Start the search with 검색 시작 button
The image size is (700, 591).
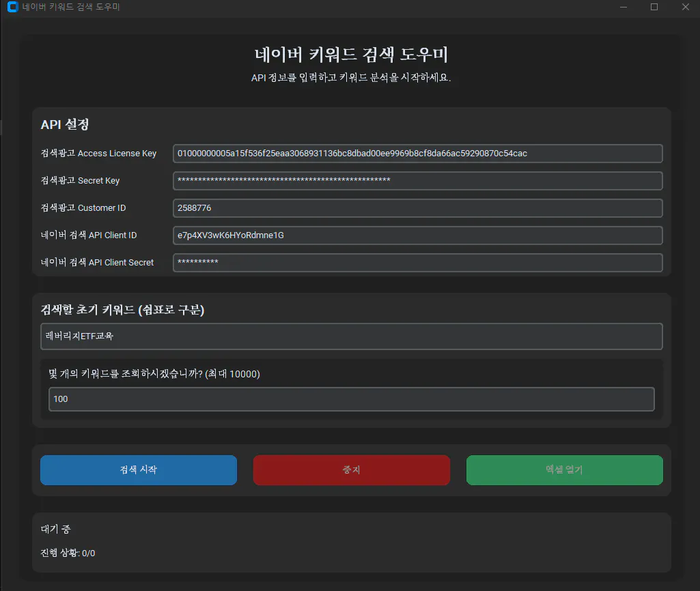(x=139, y=470)
